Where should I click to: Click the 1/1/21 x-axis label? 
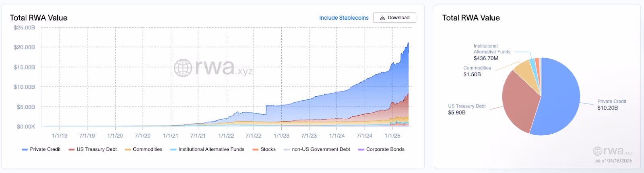tap(170, 136)
